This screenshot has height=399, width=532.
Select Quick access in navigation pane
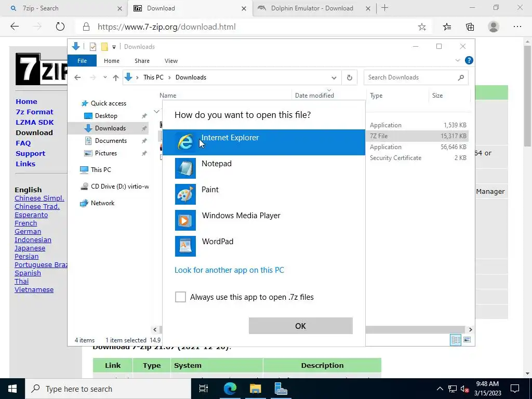tap(109, 103)
